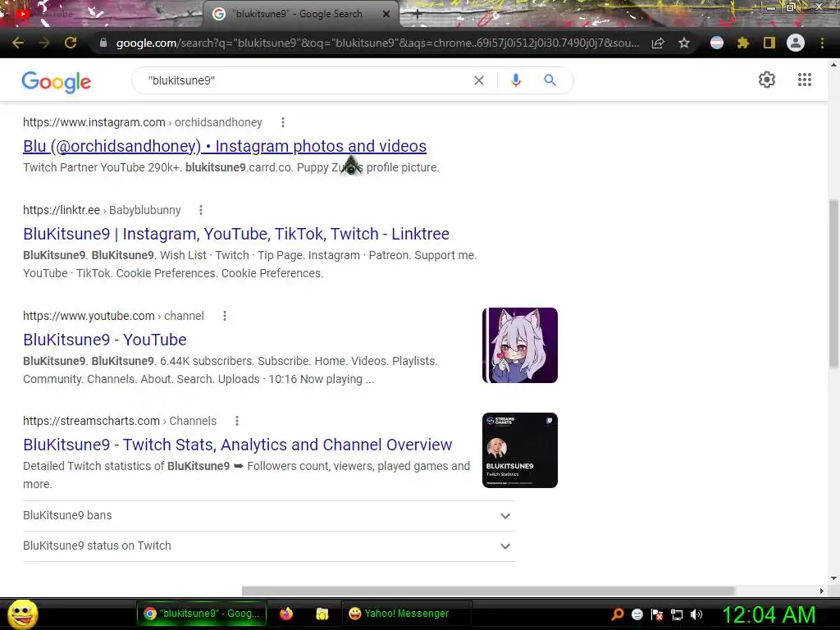The image size is (840, 630).
Task: Click the youtube.com channel URL text
Action: point(113,316)
